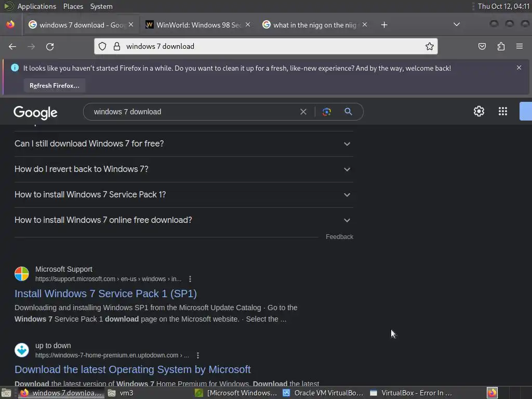Open 'Install Windows 7 Service Pack 1 (SP1)' result

pyautogui.click(x=105, y=294)
